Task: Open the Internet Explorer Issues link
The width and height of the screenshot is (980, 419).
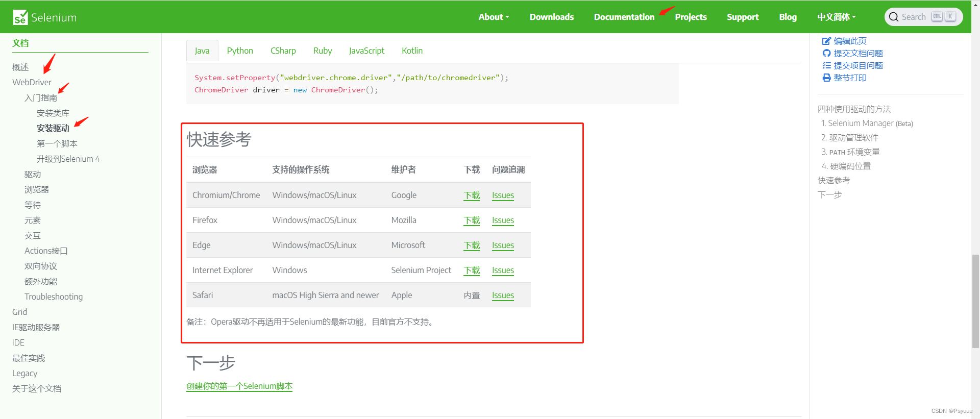Action: [x=503, y=270]
